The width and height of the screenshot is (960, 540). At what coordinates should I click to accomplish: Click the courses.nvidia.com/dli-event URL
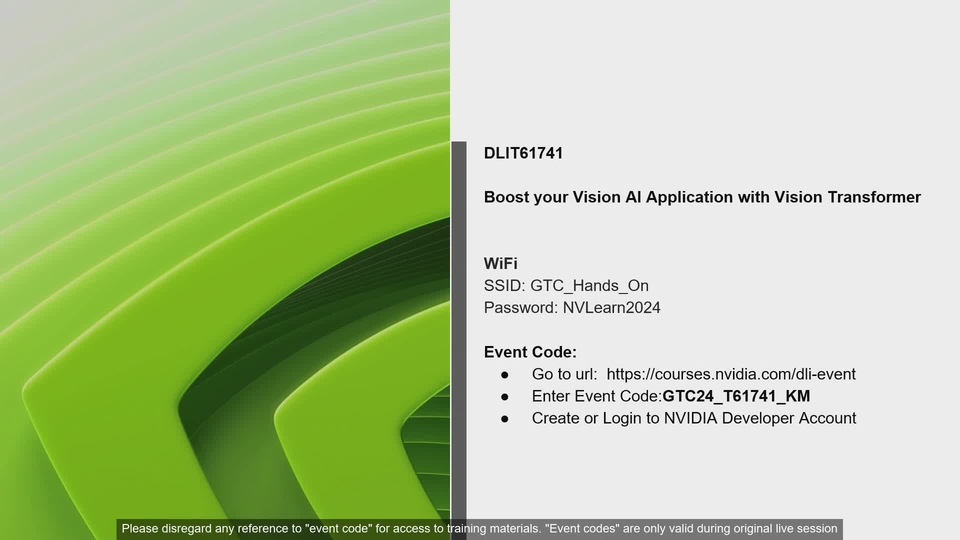(731, 374)
